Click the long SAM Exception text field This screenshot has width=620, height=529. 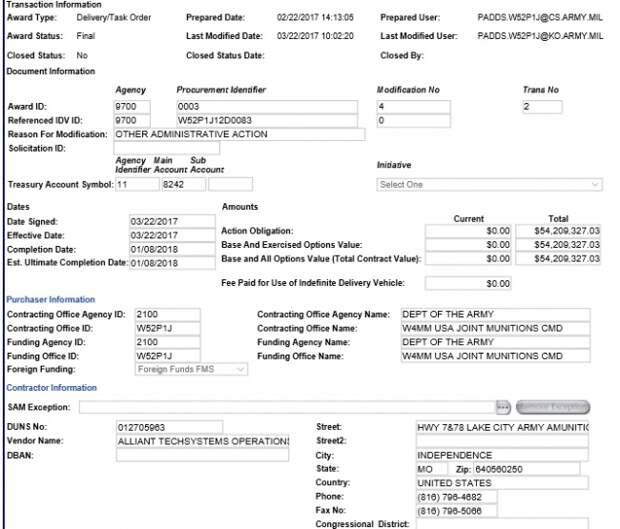[287, 407]
